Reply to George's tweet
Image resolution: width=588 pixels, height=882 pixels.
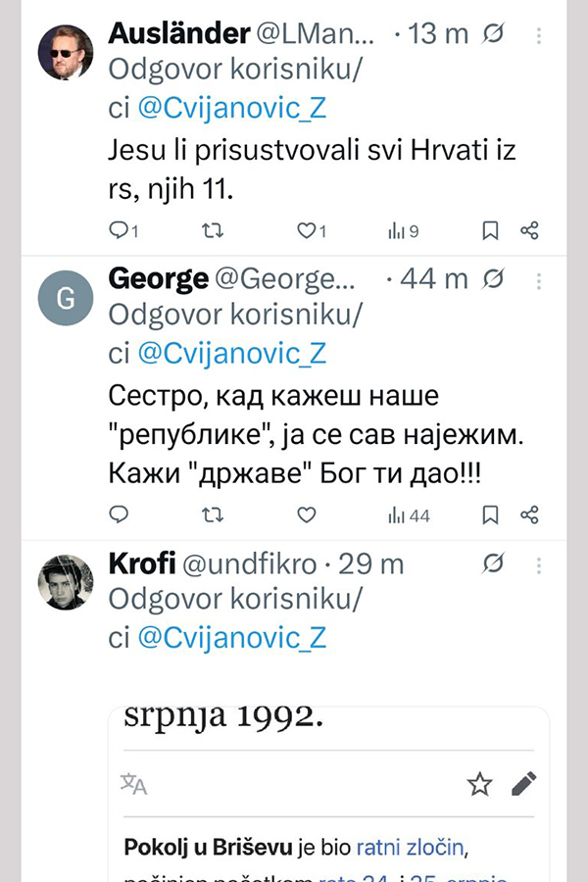(x=120, y=514)
